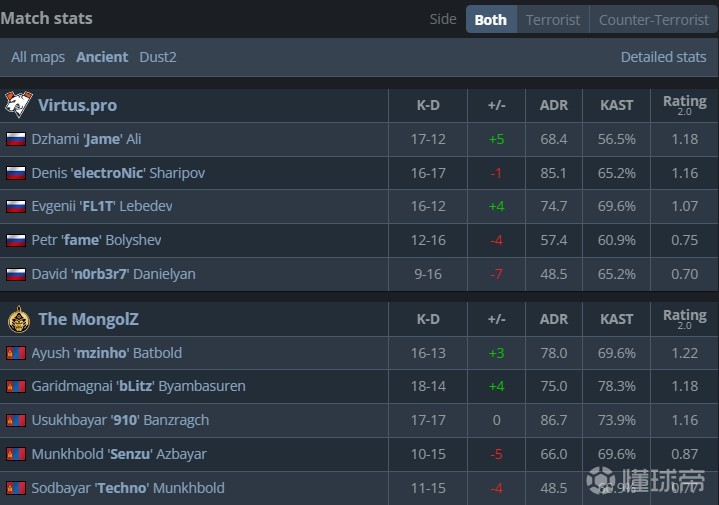The image size is (719, 505).
Task: Click the Rating 2.0 header for Virtus.pro
Action: tap(685, 105)
